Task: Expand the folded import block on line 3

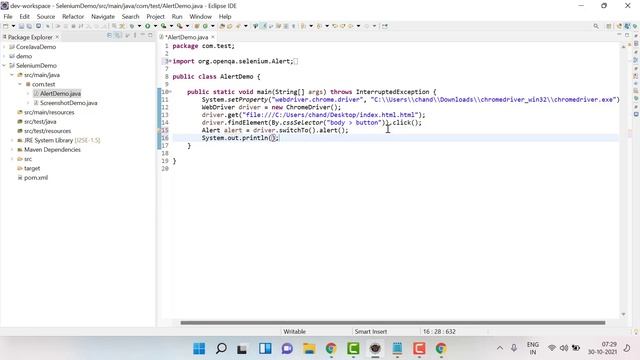Action: point(170,61)
